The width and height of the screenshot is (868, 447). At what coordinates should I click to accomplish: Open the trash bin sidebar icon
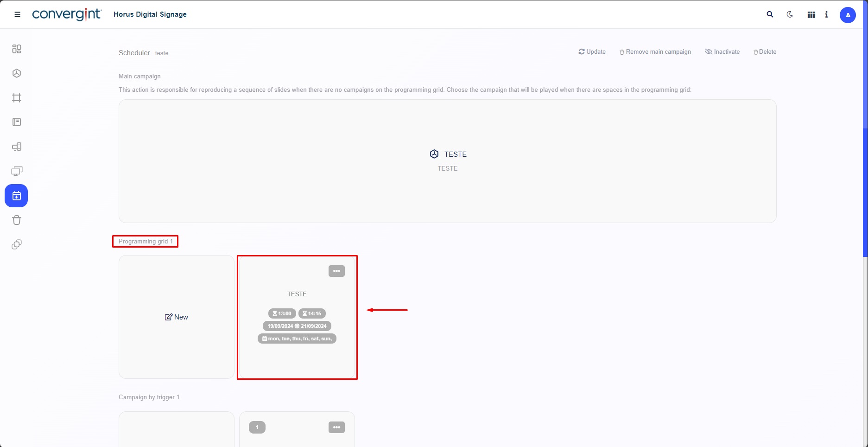[17, 220]
